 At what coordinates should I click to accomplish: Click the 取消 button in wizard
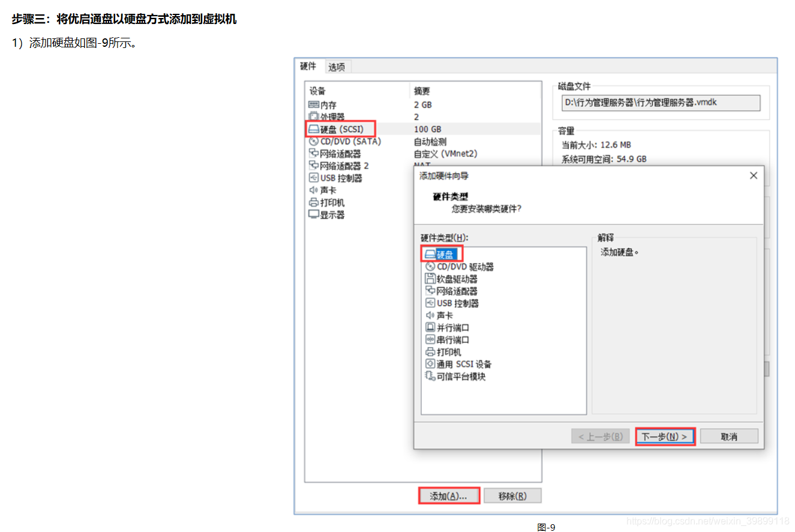729,437
